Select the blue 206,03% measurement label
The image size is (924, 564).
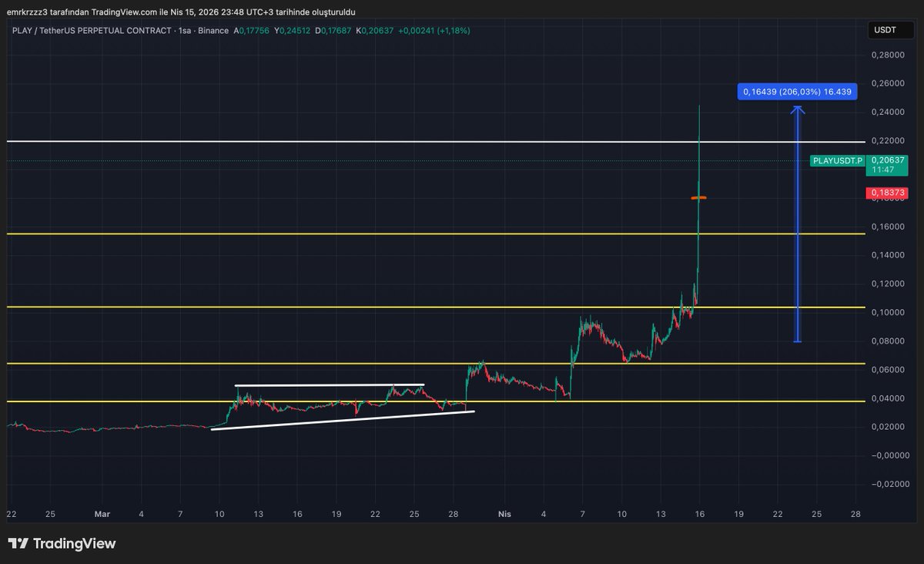coord(797,91)
